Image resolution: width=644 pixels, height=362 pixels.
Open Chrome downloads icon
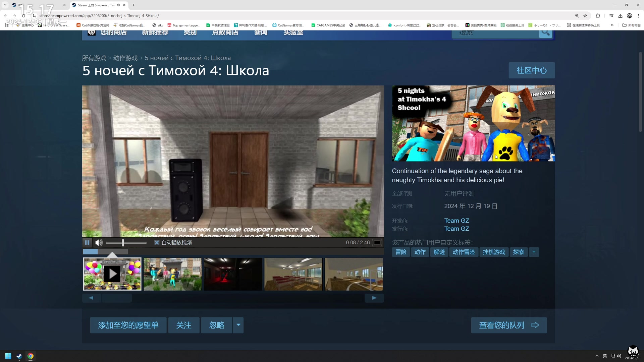(620, 16)
